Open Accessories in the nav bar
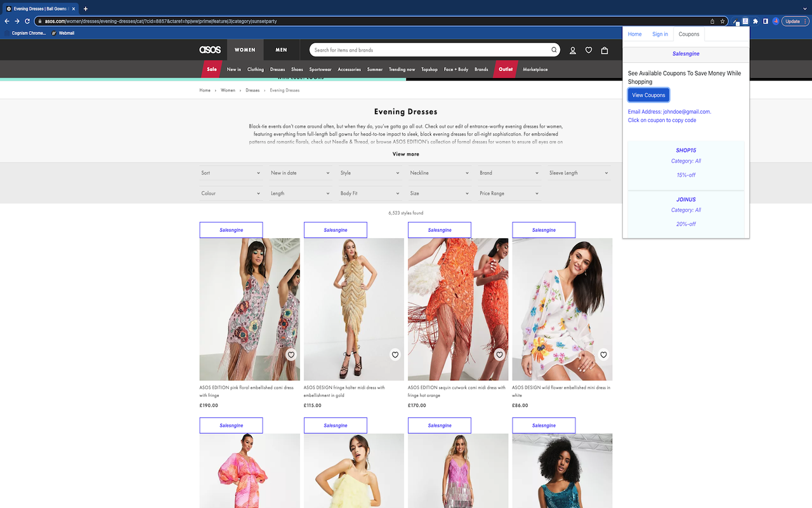The image size is (812, 508). 349,69
